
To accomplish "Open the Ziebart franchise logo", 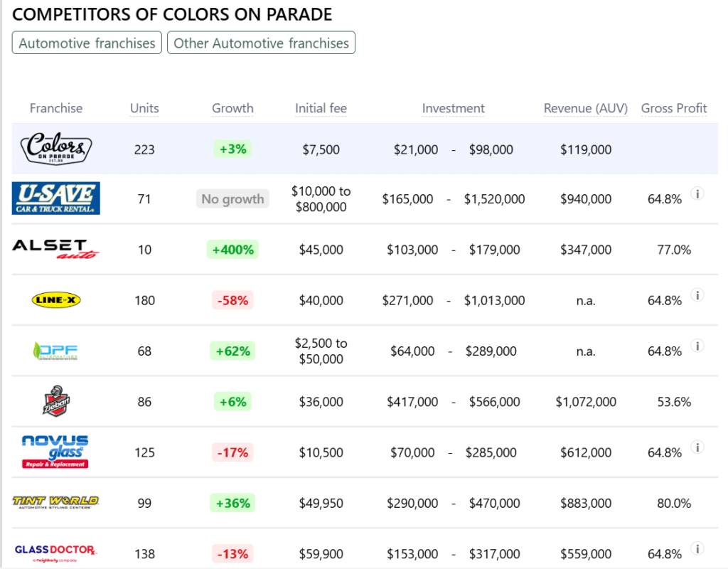I will pyautogui.click(x=56, y=401).
